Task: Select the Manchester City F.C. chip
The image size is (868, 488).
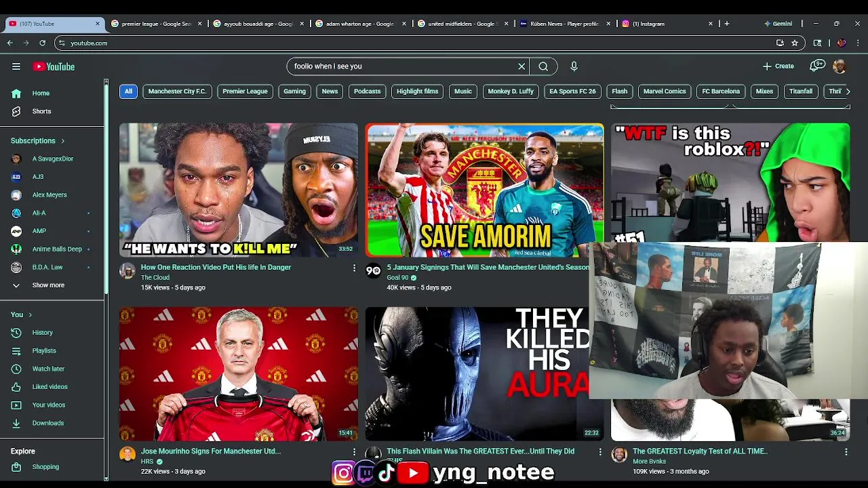Action: (x=177, y=91)
